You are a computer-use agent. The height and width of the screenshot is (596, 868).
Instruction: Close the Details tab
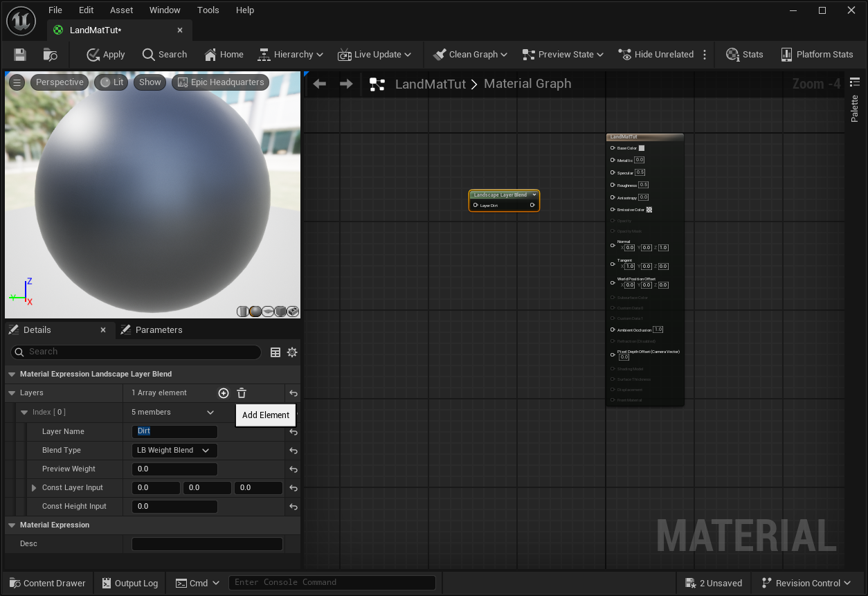(x=104, y=330)
